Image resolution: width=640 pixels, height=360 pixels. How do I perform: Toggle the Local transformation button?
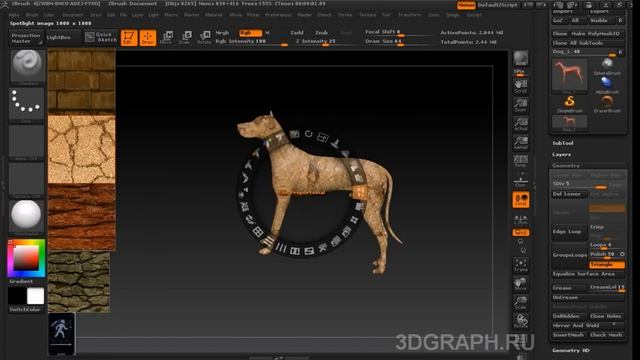point(520,200)
